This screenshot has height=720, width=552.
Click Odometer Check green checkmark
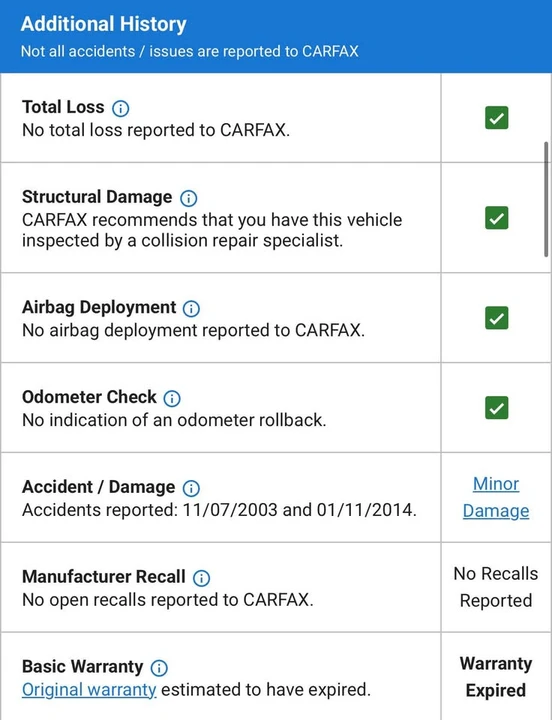tap(496, 408)
